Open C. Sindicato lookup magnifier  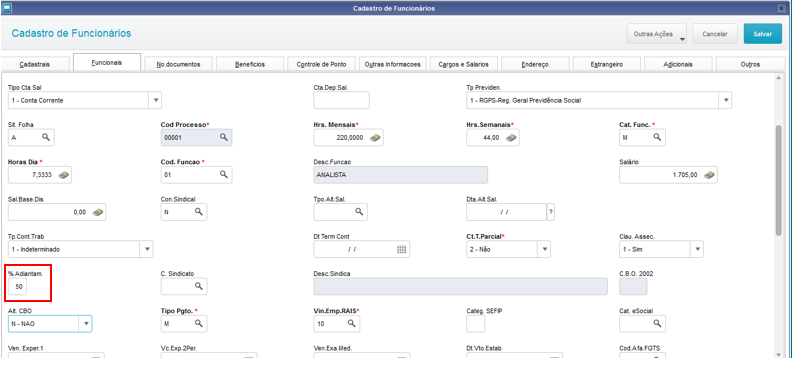(x=199, y=286)
